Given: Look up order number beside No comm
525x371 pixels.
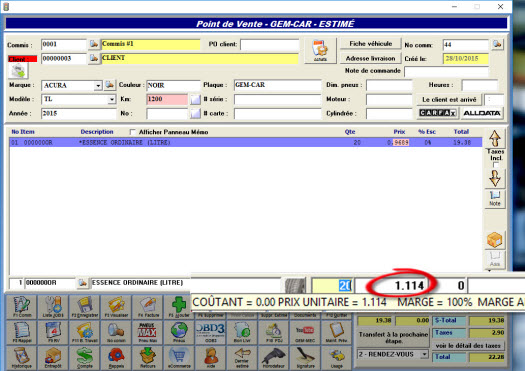Looking at the screenshot, I should (x=497, y=44).
